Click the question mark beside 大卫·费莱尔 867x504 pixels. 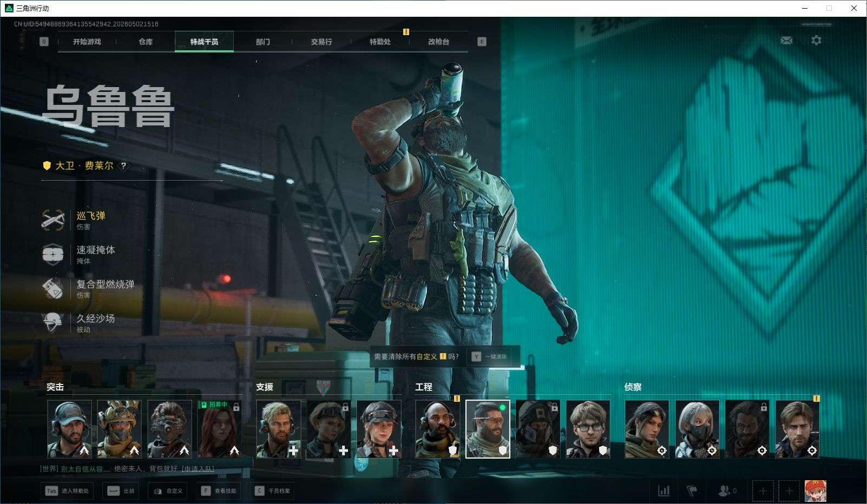pos(123,166)
